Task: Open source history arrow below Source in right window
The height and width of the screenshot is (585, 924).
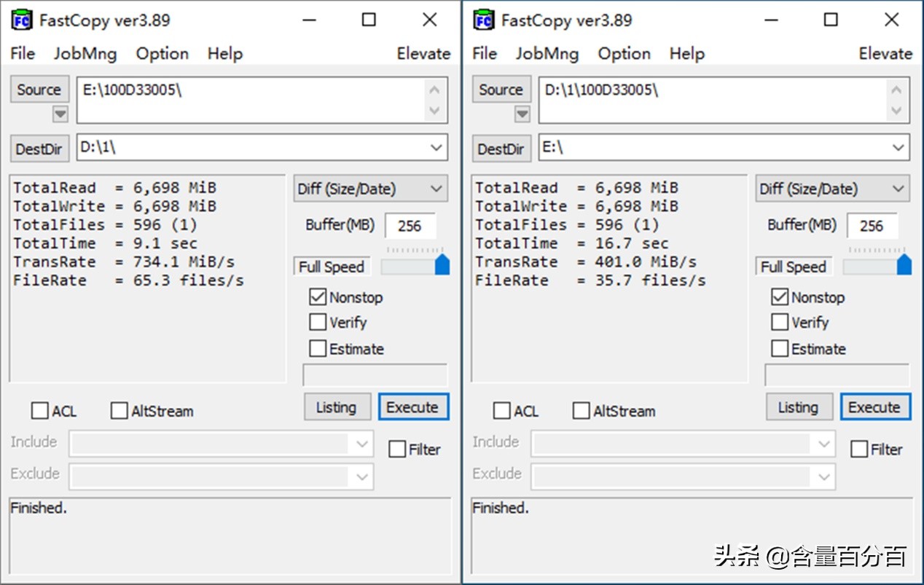Action: [522, 114]
